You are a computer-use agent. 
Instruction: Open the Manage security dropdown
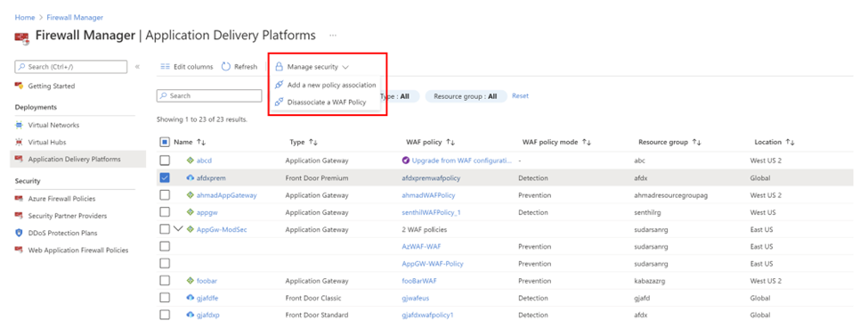pyautogui.click(x=312, y=67)
